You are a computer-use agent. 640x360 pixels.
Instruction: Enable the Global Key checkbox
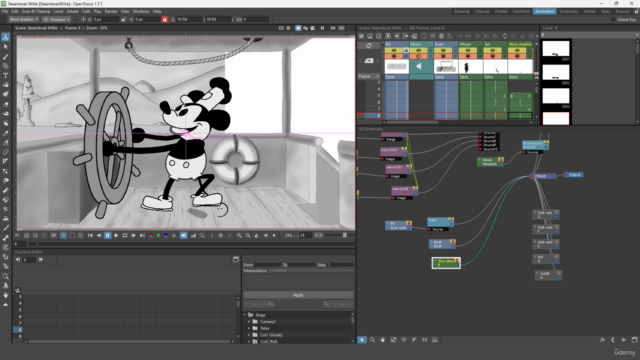pos(613,19)
